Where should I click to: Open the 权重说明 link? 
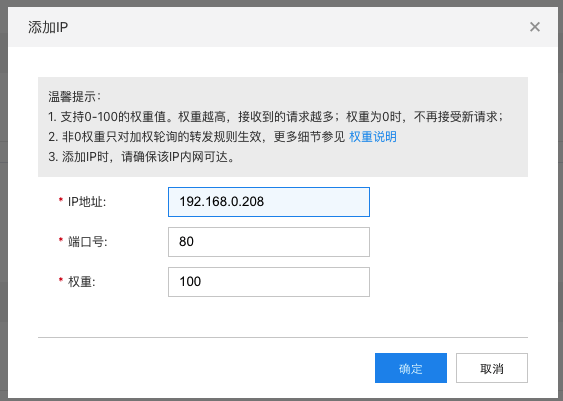click(x=373, y=137)
